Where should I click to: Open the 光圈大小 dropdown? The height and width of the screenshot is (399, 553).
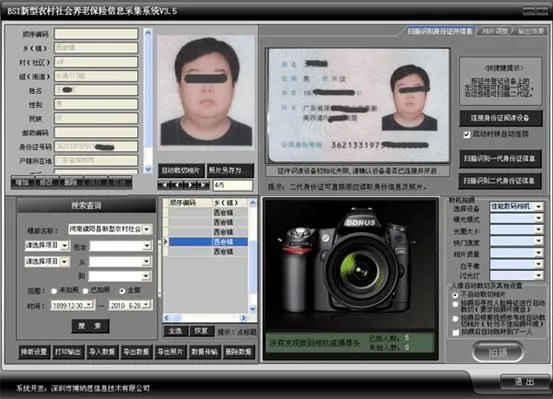pyautogui.click(x=539, y=230)
